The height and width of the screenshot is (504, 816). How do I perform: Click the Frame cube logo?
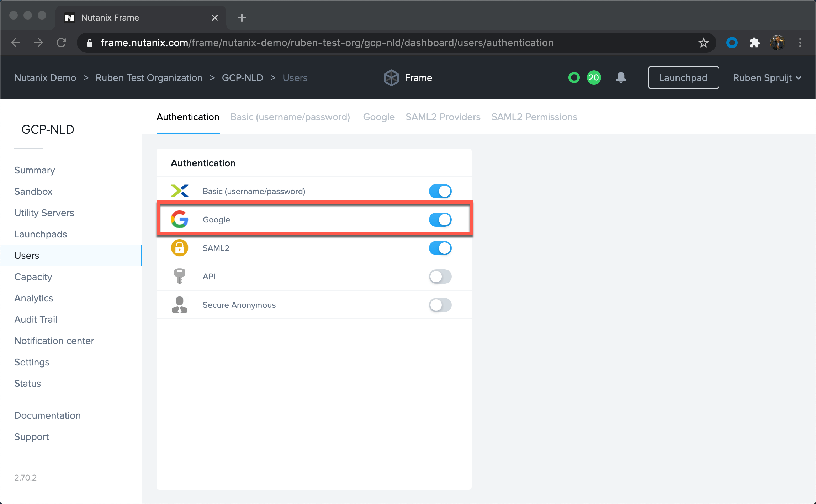pyautogui.click(x=391, y=77)
